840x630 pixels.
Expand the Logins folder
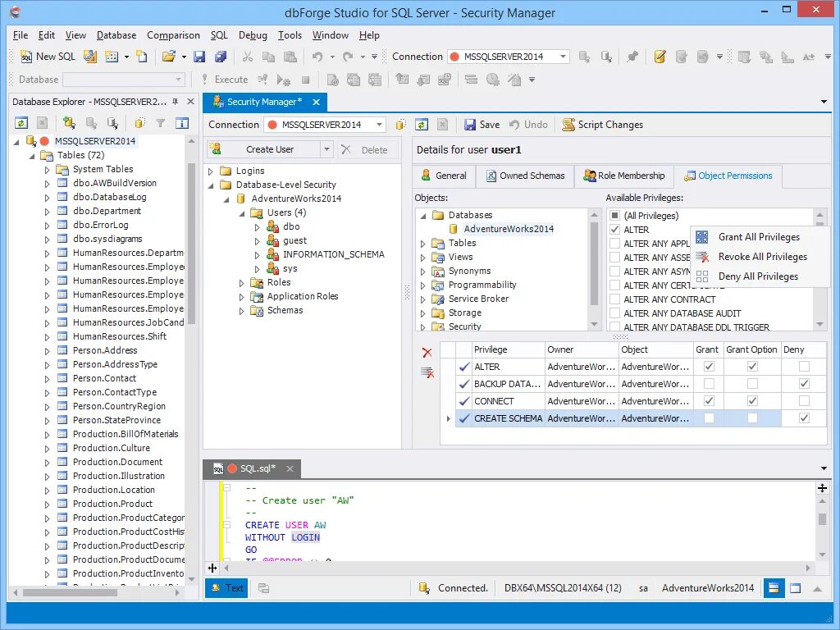tap(211, 171)
